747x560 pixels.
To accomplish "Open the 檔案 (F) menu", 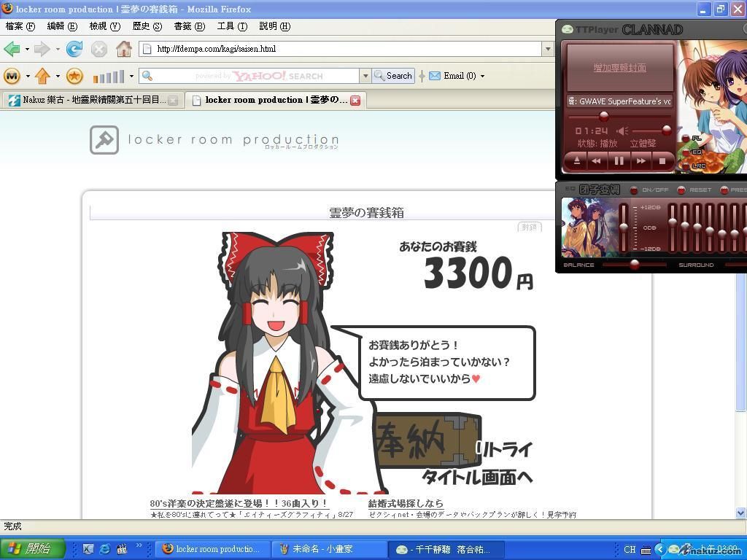I will coord(20,26).
